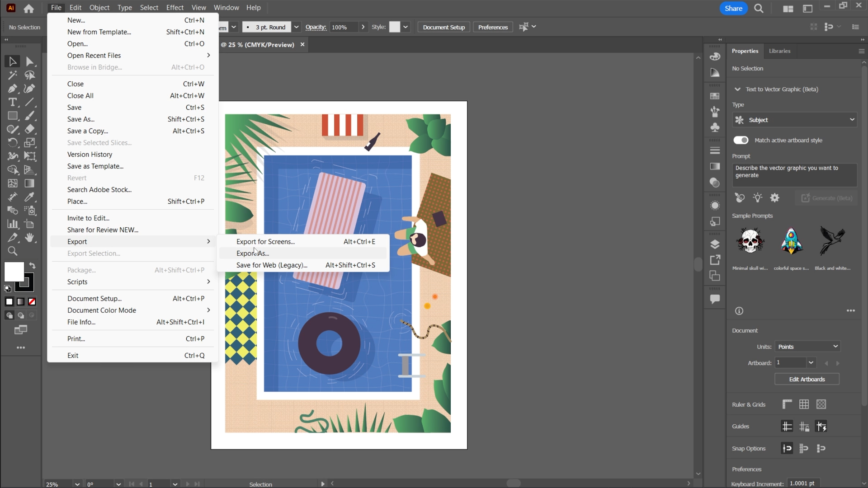Click the white Fill color swatch
This screenshot has height=488, width=868.
14,272
